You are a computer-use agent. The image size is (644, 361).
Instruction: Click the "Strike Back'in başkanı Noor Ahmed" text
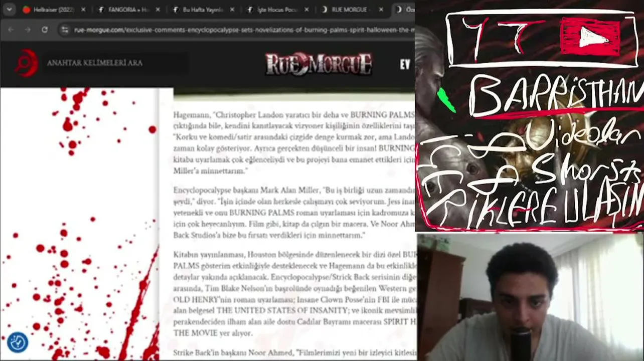[x=234, y=353]
